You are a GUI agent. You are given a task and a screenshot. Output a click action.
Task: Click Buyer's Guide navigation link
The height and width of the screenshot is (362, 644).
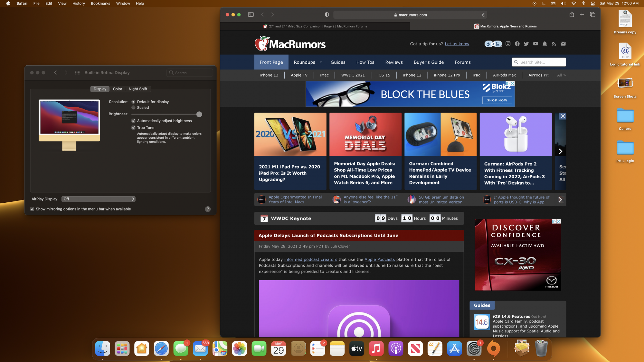(x=429, y=62)
